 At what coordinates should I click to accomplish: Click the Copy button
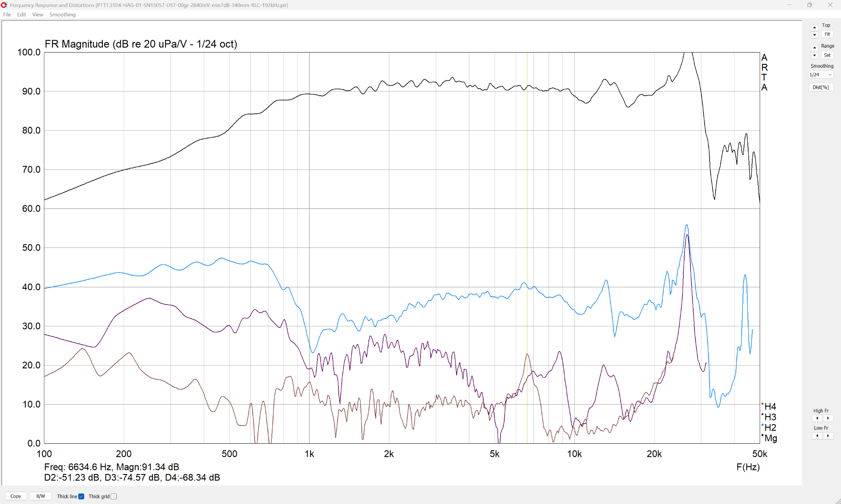[16, 496]
